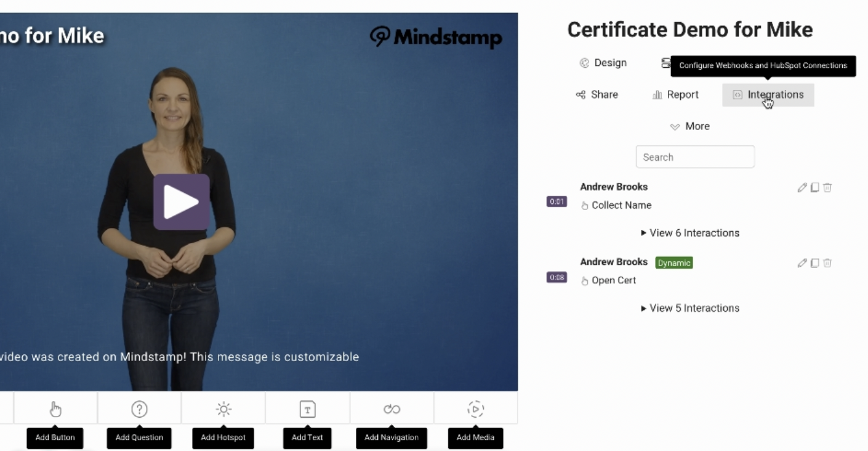The image size is (868, 451).
Task: Choose the Add Navigation icon
Action: pos(392,409)
